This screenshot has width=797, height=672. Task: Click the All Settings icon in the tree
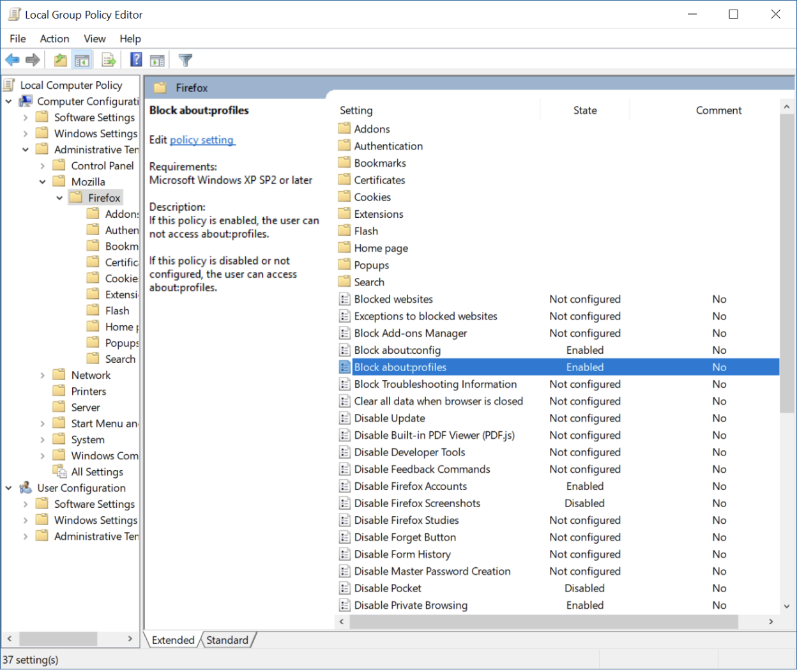click(59, 472)
